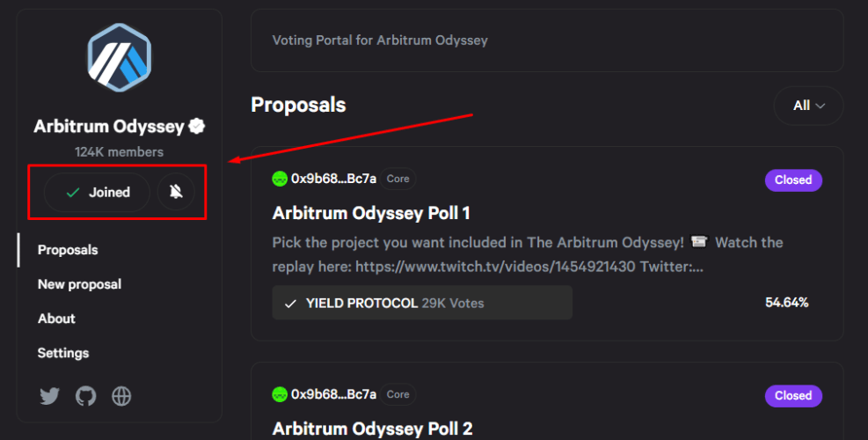Viewport: 868px width, 440px height.
Task: Expand the All proposals filter dropdown
Action: [x=808, y=106]
